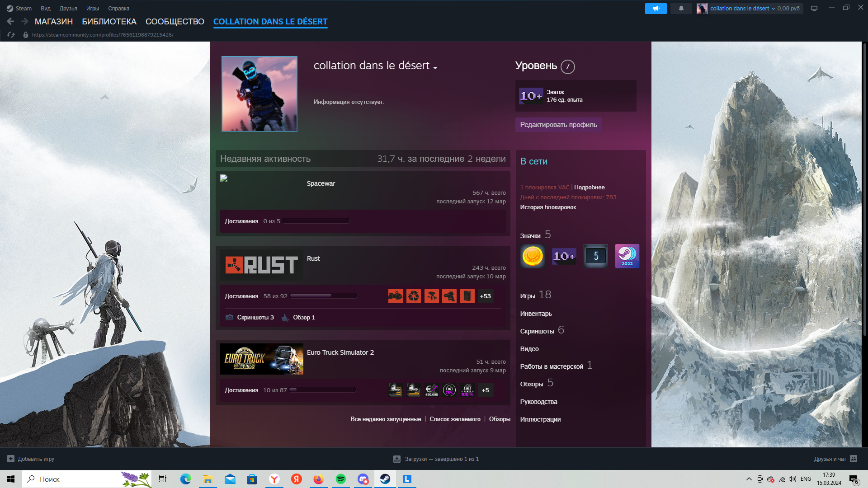The image size is (868, 488).
Task: Click Euro Truck Simulator achievements progress bar
Action: tap(322, 390)
